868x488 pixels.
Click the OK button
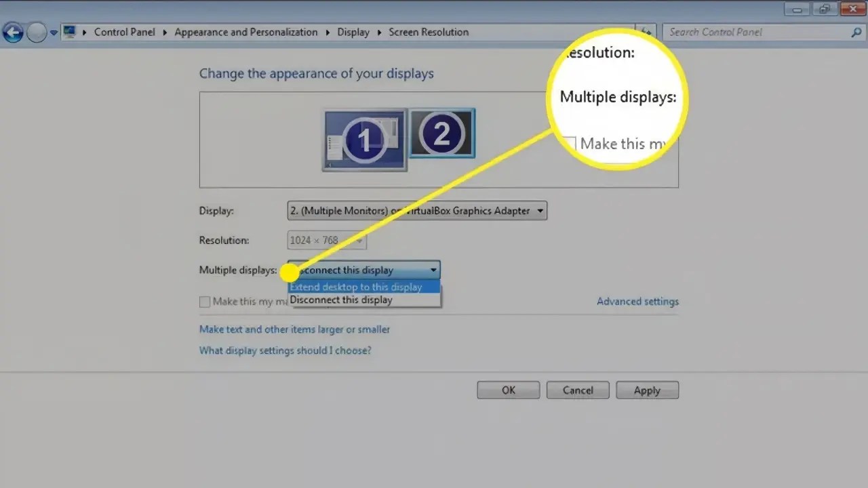click(508, 390)
